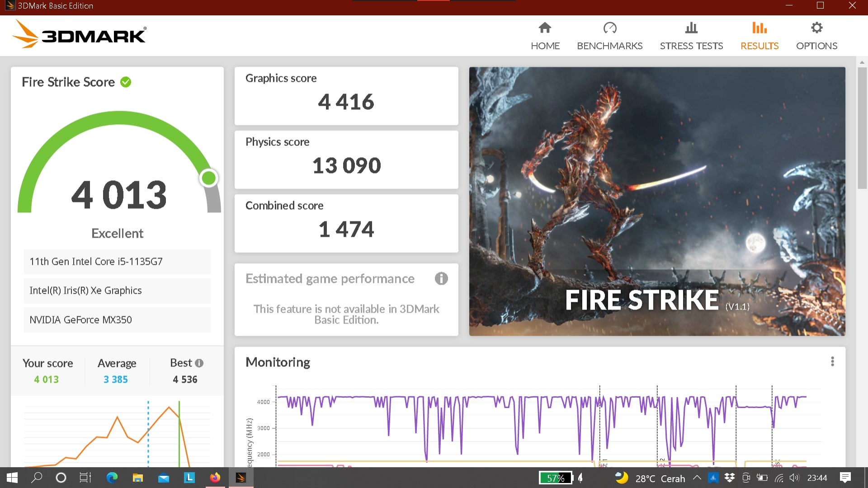Image resolution: width=868 pixels, height=488 pixels.
Task: Click the Average score value 3 385
Action: pyautogui.click(x=116, y=380)
